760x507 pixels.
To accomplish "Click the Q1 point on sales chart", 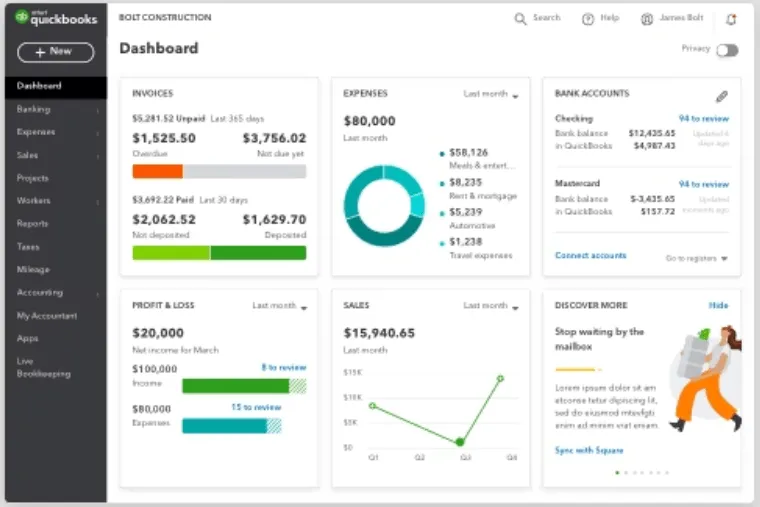I will [x=372, y=406].
